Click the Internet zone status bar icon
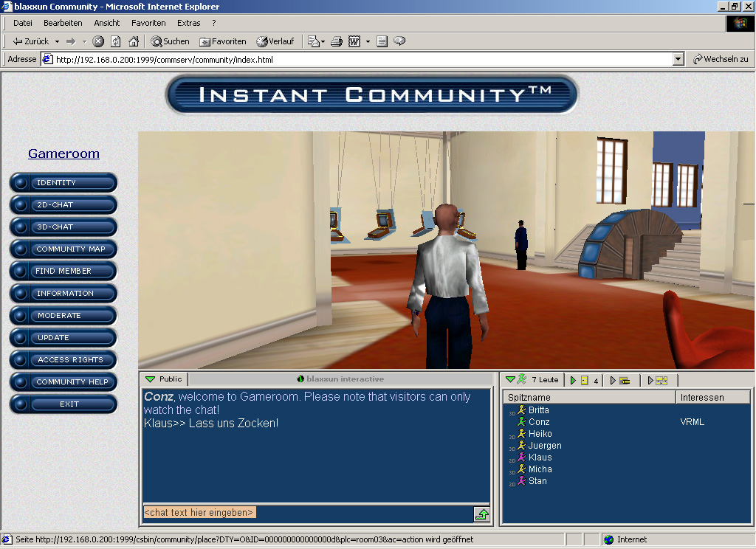This screenshot has height=549, width=756. (609, 539)
